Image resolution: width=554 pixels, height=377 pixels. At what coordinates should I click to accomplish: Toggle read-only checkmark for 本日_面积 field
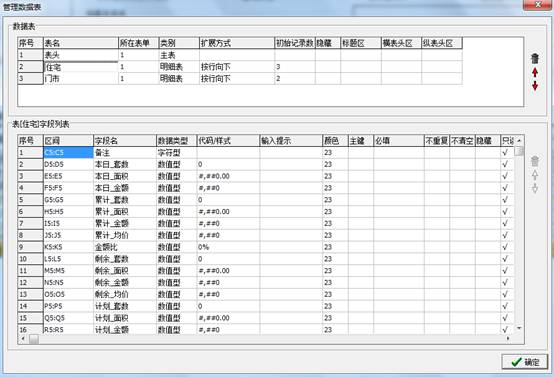505,176
